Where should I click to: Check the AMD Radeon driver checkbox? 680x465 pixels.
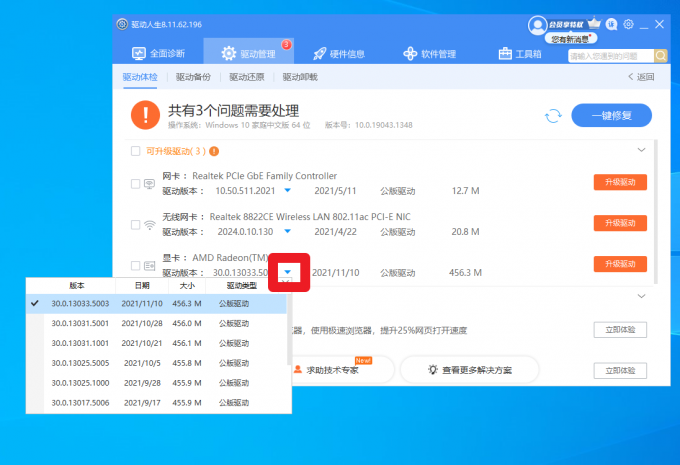135,265
